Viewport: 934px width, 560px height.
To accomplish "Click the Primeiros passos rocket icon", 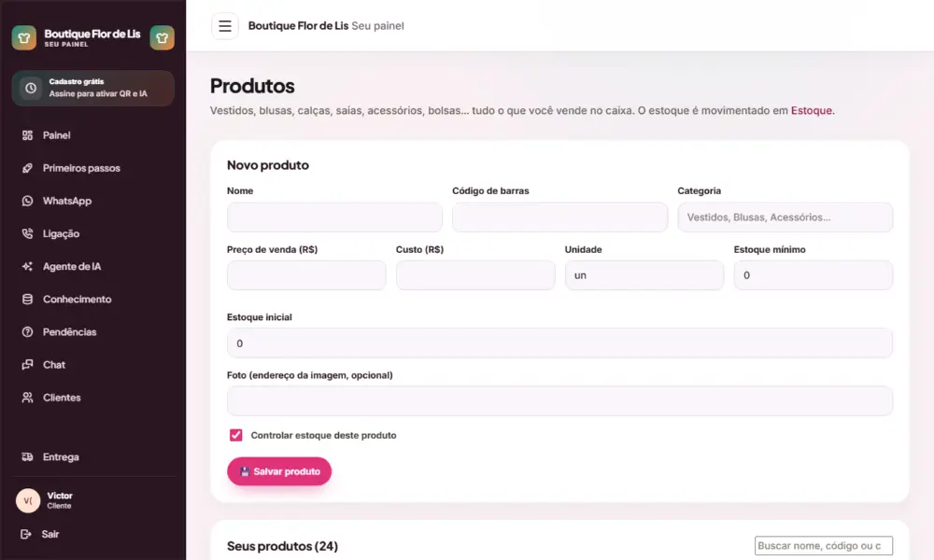I will tap(27, 168).
